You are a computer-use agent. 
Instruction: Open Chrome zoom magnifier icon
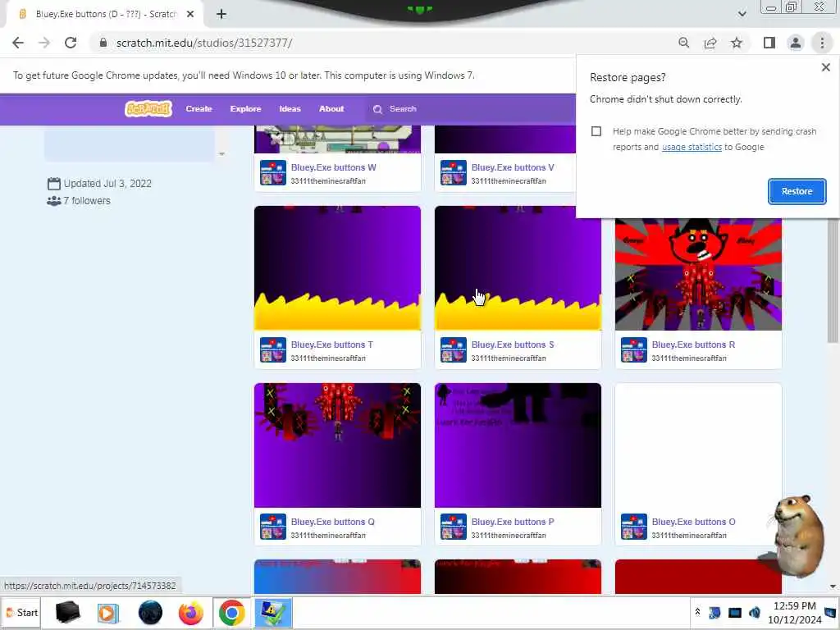[683, 43]
